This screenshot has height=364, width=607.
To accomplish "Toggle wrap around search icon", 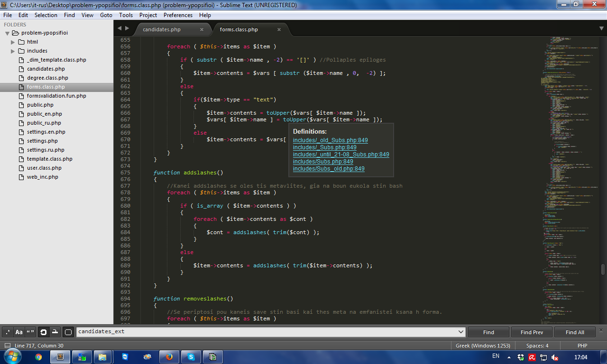I will pos(43,332).
